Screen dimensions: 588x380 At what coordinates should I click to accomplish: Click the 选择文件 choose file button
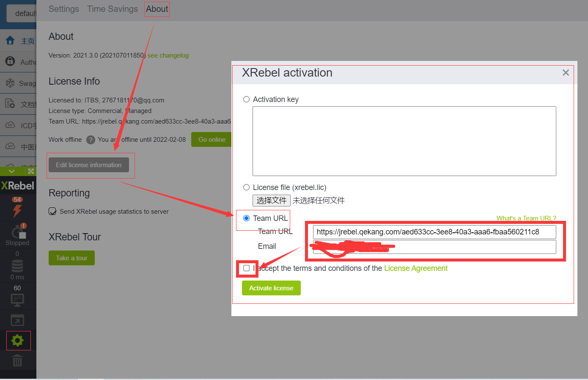click(x=272, y=201)
